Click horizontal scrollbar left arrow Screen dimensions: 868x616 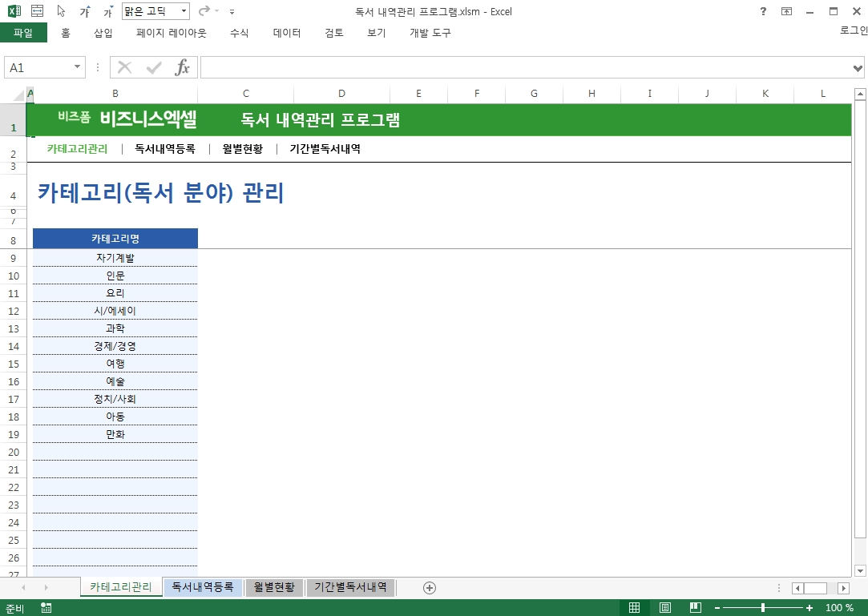point(797,588)
